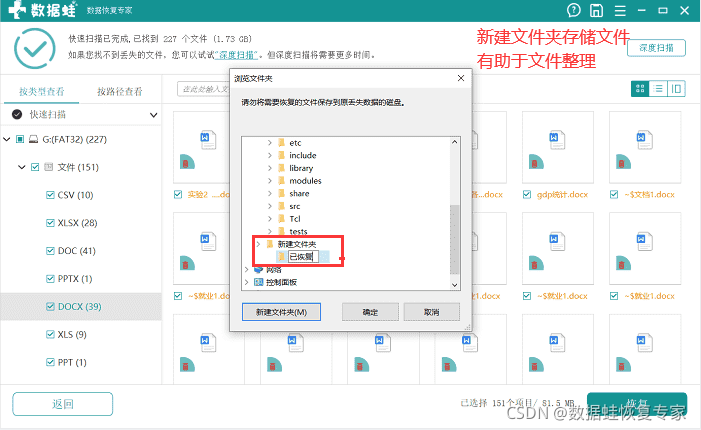Confirm with the 确定 button
The image size is (701, 430).
[x=370, y=312]
